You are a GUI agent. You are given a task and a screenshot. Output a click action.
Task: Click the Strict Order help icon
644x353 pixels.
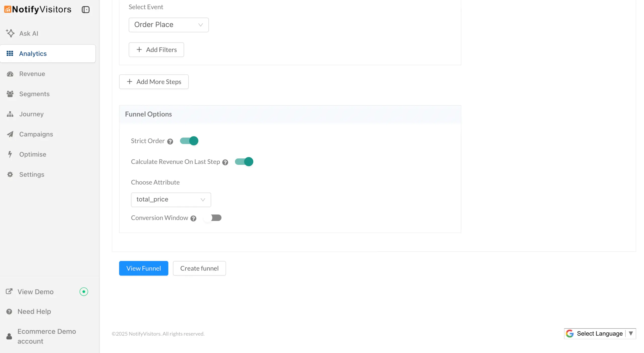[170, 141]
